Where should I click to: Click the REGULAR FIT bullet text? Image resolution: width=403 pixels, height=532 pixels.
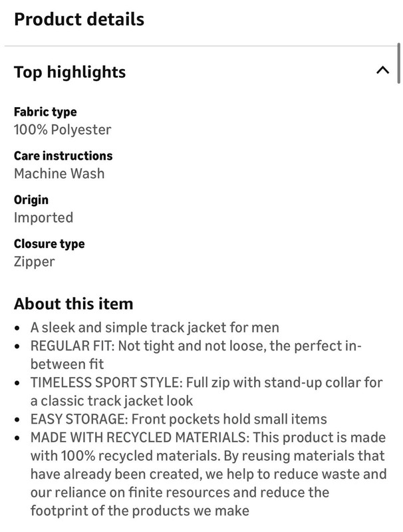click(x=196, y=355)
